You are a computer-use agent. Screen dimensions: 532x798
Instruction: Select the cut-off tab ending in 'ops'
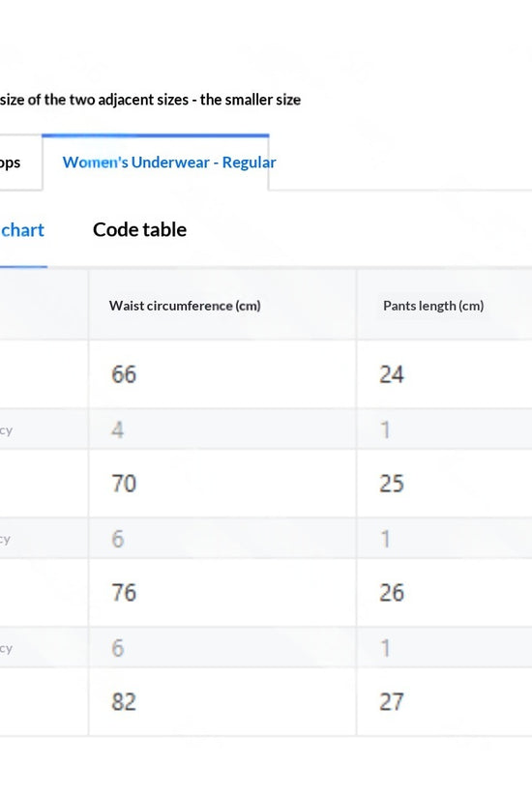pyautogui.click(x=11, y=163)
